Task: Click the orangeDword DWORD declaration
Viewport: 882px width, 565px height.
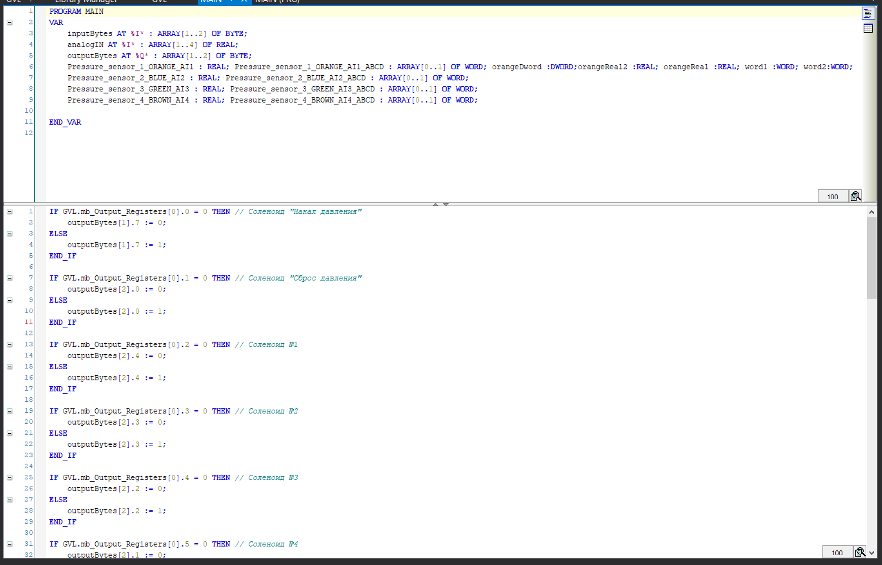Action: point(534,66)
